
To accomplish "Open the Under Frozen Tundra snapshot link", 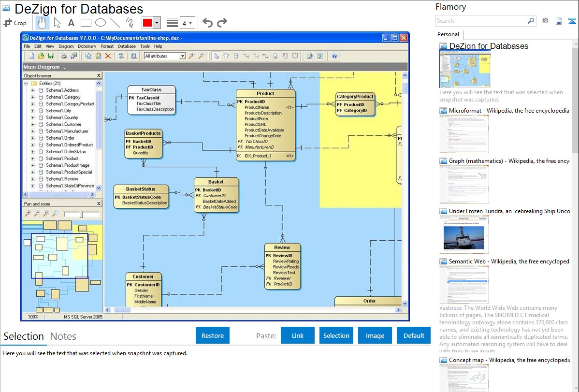I will click(x=509, y=211).
